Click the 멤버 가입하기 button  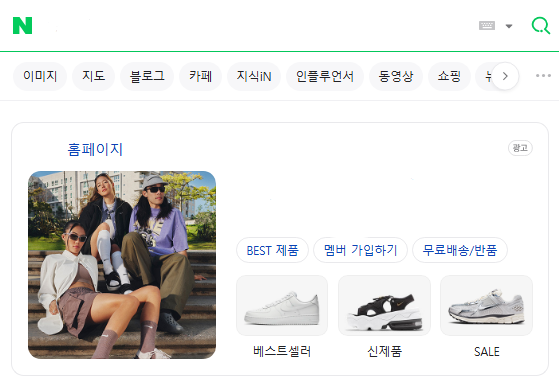pos(360,250)
